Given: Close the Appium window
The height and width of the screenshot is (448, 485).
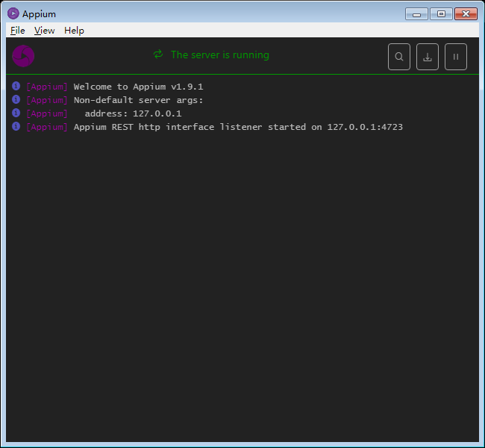Looking at the screenshot, I should click(466, 14).
